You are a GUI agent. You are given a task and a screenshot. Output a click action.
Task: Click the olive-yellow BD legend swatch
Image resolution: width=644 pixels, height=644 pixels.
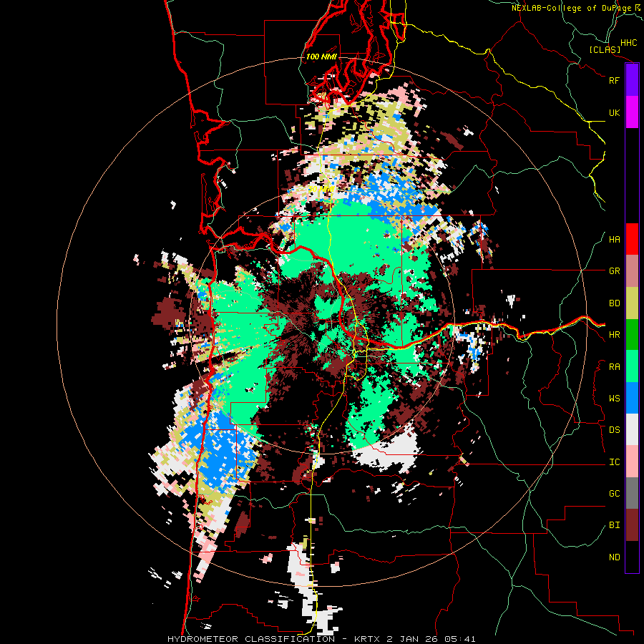point(632,303)
